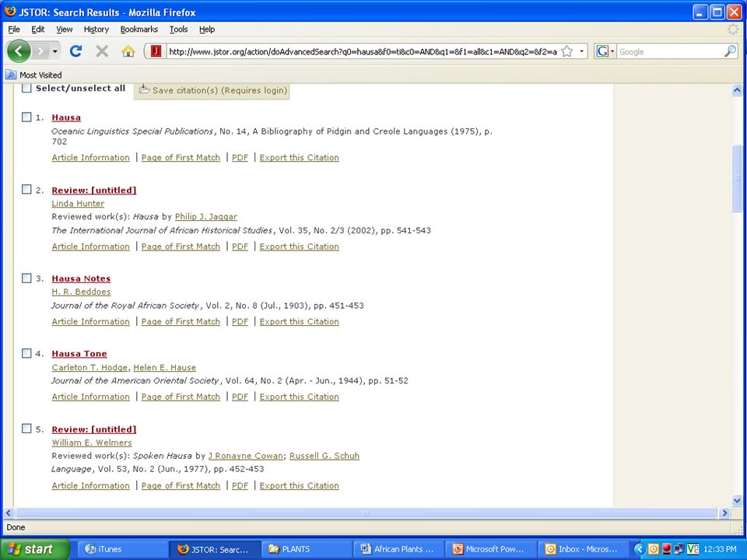Go back with the green Back arrow

point(19,51)
